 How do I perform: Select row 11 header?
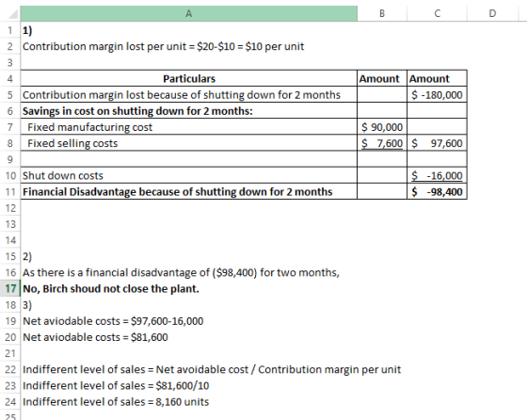[x=9, y=192]
